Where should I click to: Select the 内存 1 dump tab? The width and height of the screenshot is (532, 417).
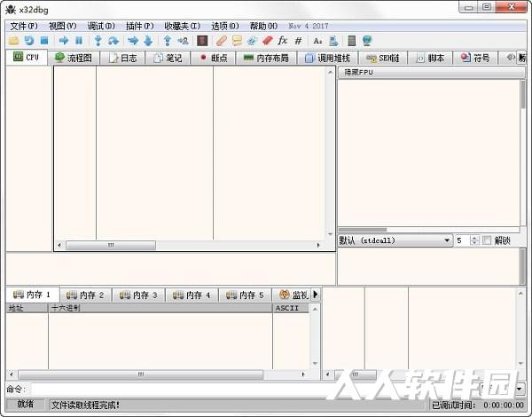click(x=33, y=295)
